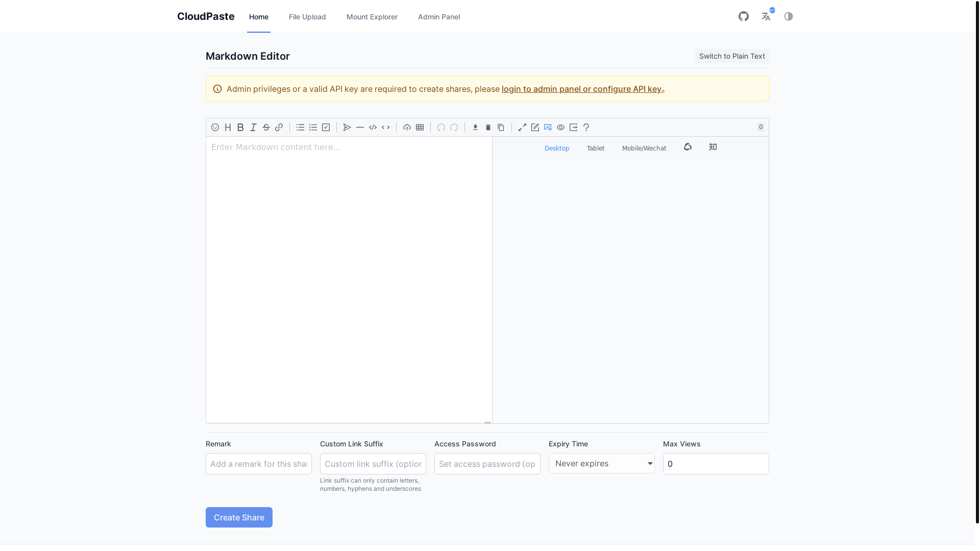Image resolution: width=980 pixels, height=551 pixels.
Task: Copy content using the toolbar copy icon
Action: click(501, 128)
